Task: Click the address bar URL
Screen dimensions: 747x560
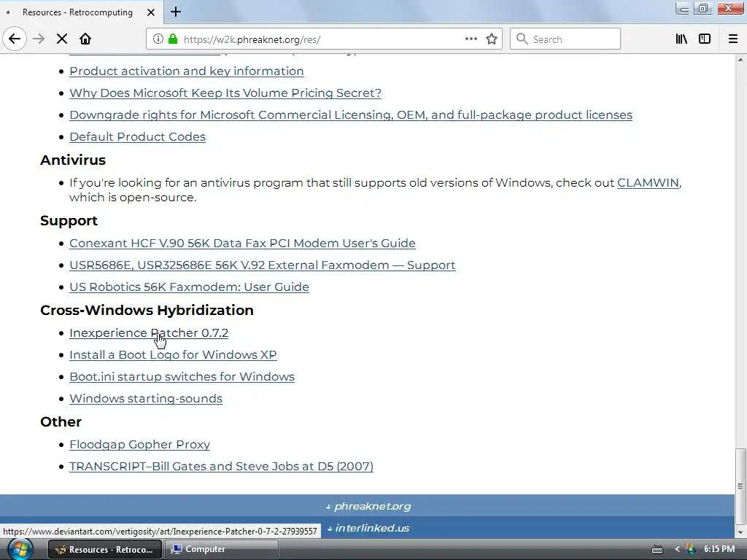Action: (x=252, y=39)
